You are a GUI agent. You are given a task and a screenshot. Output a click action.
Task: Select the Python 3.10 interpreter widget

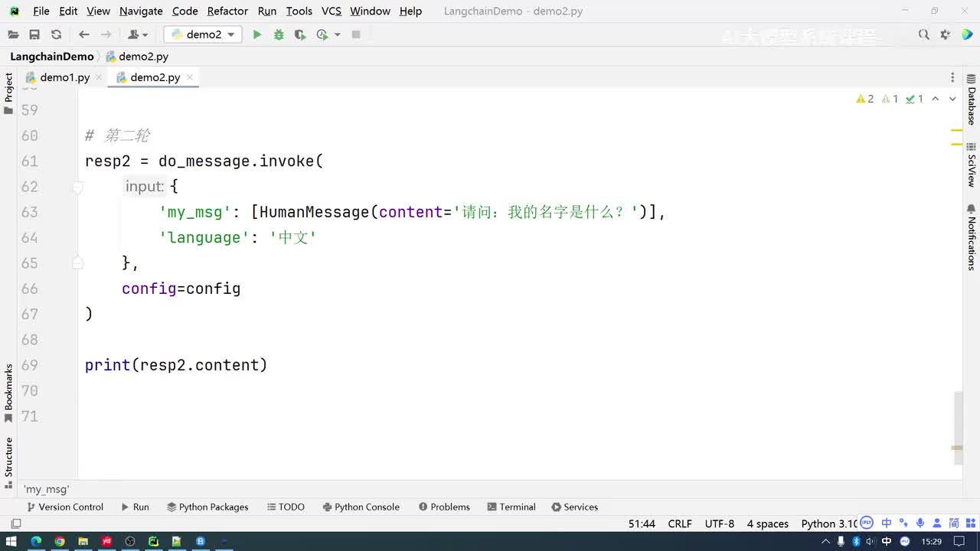pyautogui.click(x=829, y=523)
